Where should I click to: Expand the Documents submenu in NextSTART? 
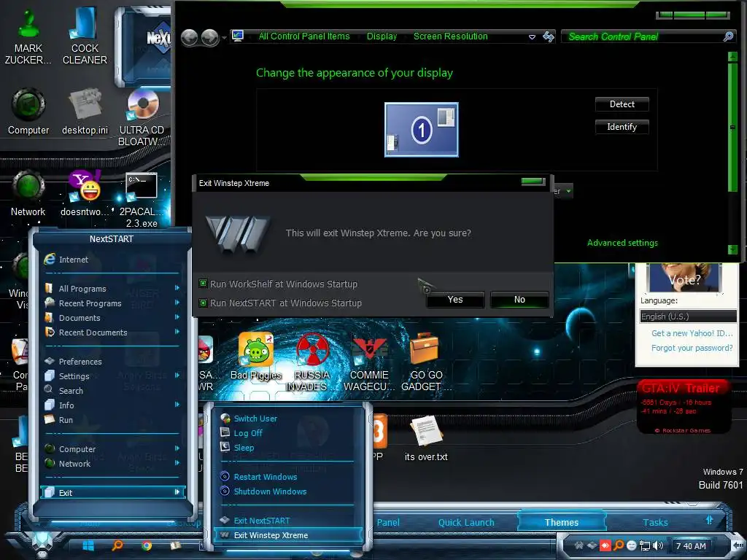112,318
